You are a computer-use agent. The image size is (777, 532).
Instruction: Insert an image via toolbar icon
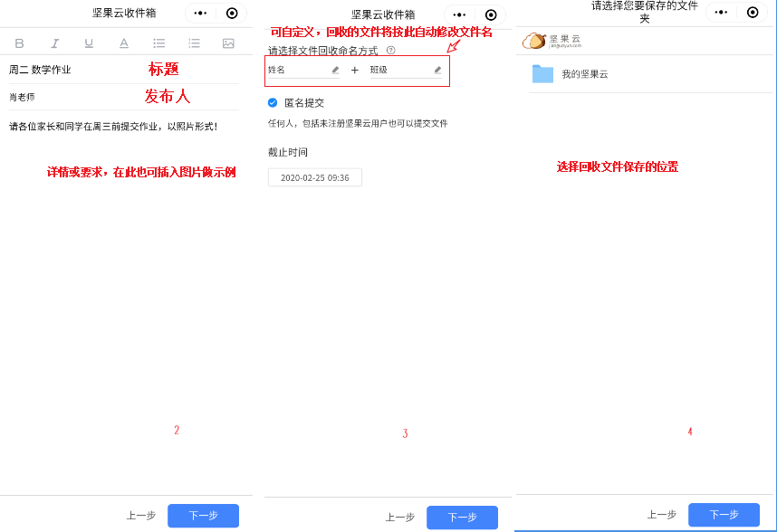pos(228,43)
